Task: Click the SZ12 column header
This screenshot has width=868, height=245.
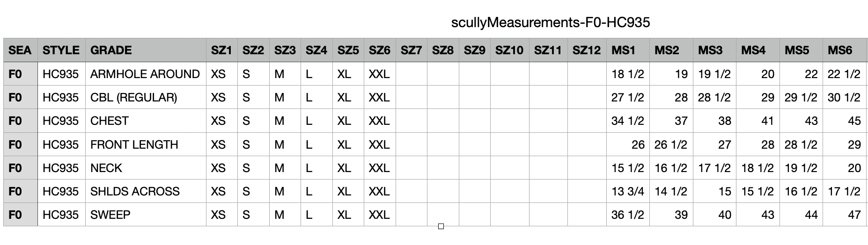Action: tap(586, 50)
